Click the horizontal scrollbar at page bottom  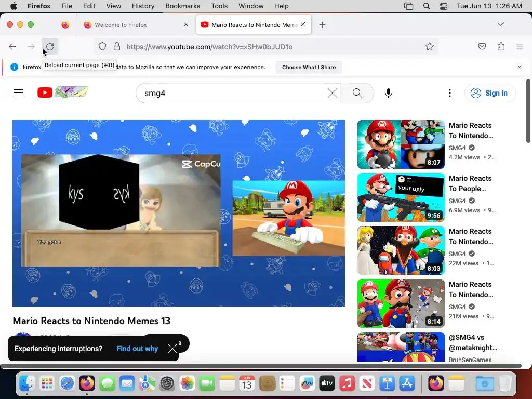[x=261, y=366]
